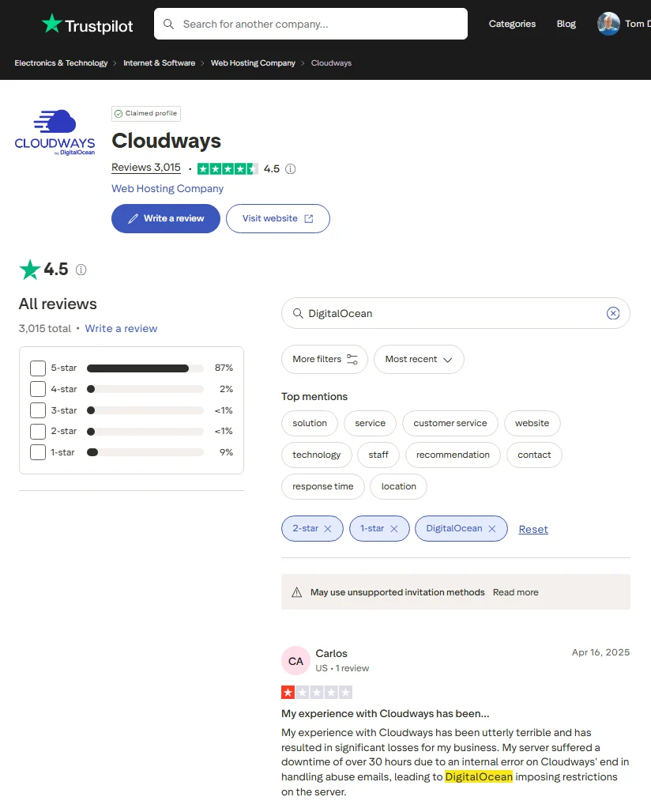Click the Trustpilot star logo
The width and height of the screenshot is (651, 812).
coord(50,24)
